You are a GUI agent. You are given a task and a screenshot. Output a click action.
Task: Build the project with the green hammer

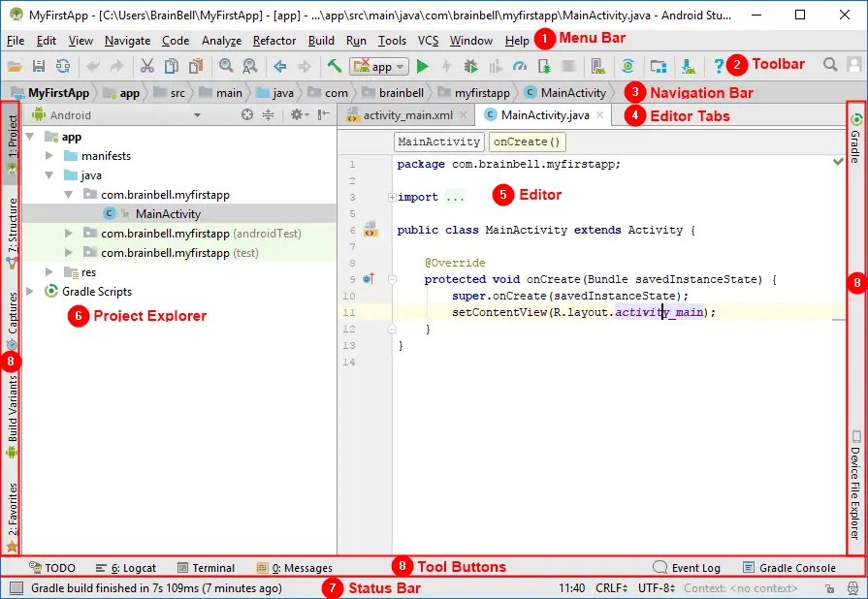point(335,67)
